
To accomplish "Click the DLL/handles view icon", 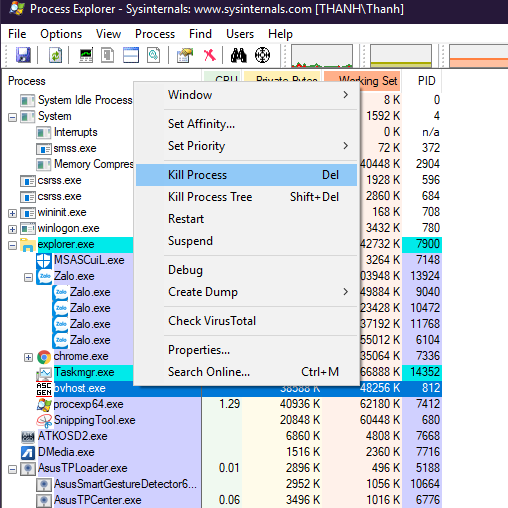I will [x=153, y=55].
